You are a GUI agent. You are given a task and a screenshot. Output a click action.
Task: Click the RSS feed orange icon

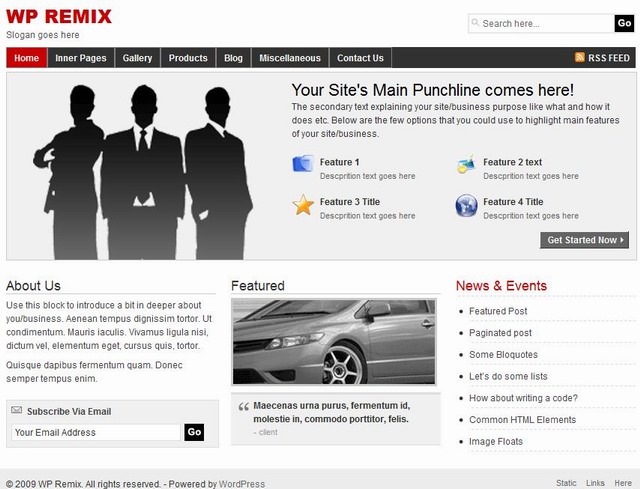[x=580, y=57]
